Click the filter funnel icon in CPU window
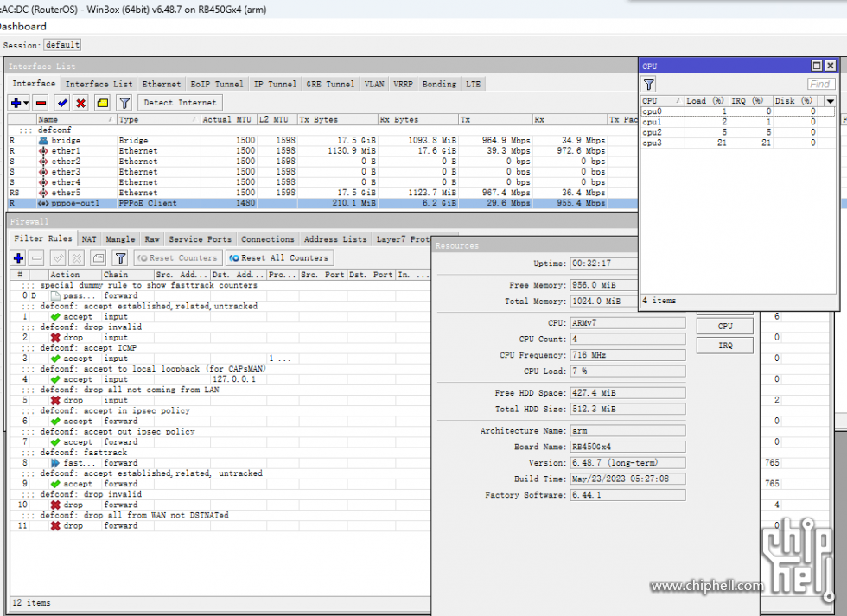Image resolution: width=847 pixels, height=616 pixels. click(x=649, y=85)
